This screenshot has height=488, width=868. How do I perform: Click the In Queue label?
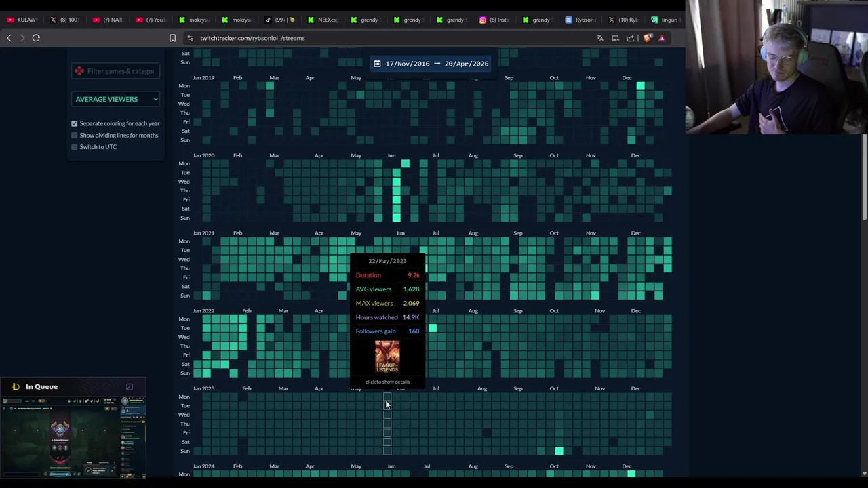click(x=41, y=387)
